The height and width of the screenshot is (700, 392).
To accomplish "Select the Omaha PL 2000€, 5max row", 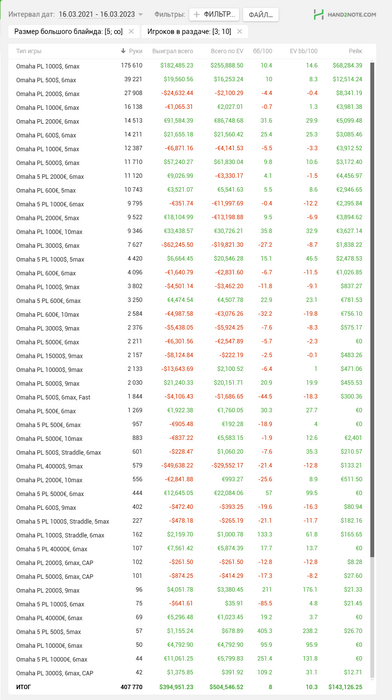I will 189,218.
